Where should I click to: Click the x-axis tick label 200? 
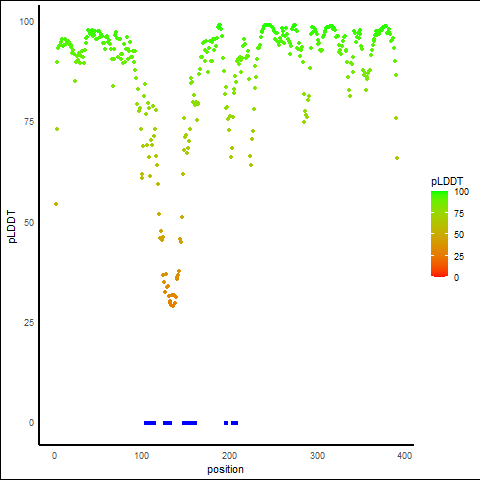pyautogui.click(x=229, y=456)
